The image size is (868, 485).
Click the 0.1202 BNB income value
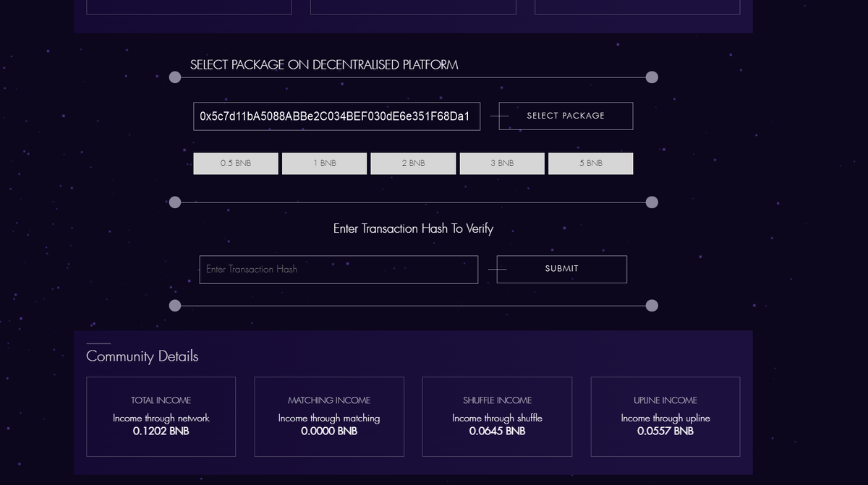point(161,431)
